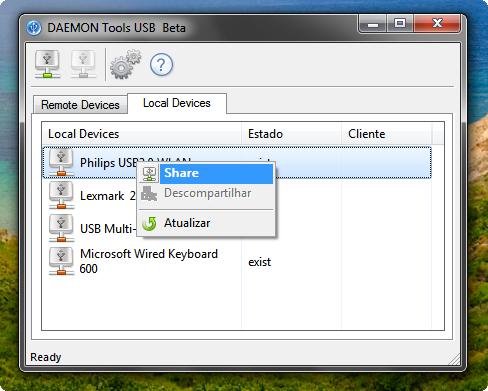
Task: Sort by the Local Devices column header
Action: pos(141,134)
